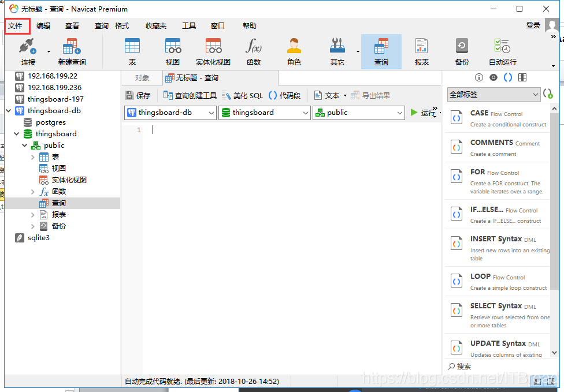
Task: Click 登录 login link
Action: (533, 25)
